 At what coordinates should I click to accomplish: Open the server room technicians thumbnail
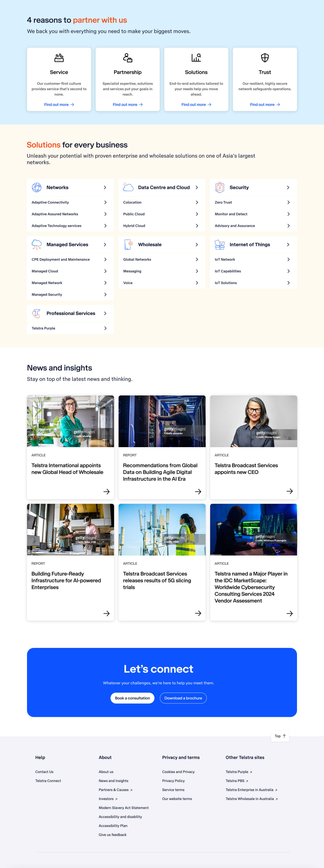[162, 421]
